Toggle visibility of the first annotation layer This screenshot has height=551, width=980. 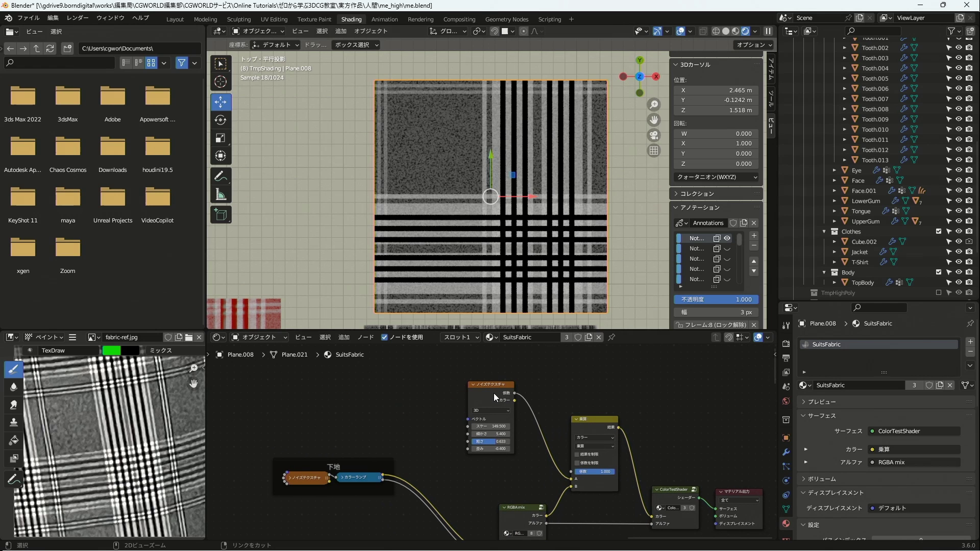pyautogui.click(x=727, y=238)
